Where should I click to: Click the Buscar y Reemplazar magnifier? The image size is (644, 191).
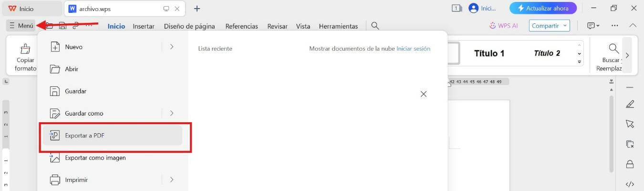click(x=613, y=48)
